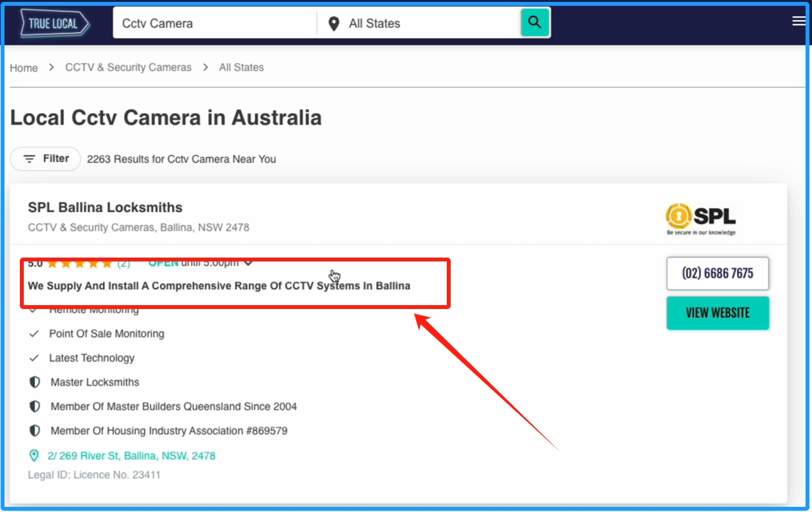
Task: Click 'Point Of Sale Monitoring' text
Action: point(107,334)
